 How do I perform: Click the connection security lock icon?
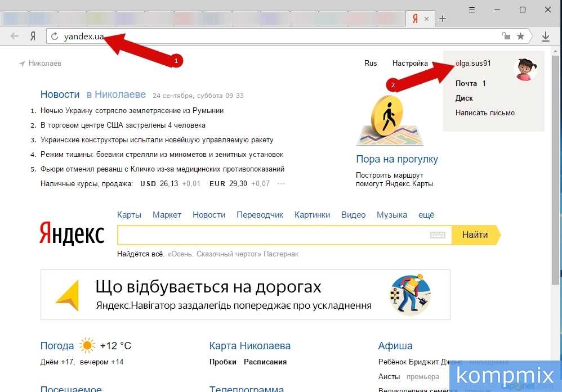pyautogui.click(x=506, y=37)
